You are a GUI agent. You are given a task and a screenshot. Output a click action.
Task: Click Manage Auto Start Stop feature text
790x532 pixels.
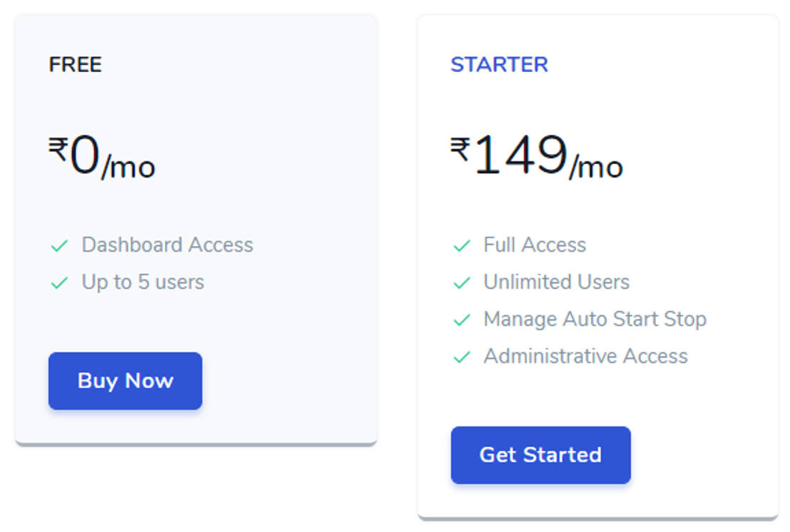pos(595,319)
